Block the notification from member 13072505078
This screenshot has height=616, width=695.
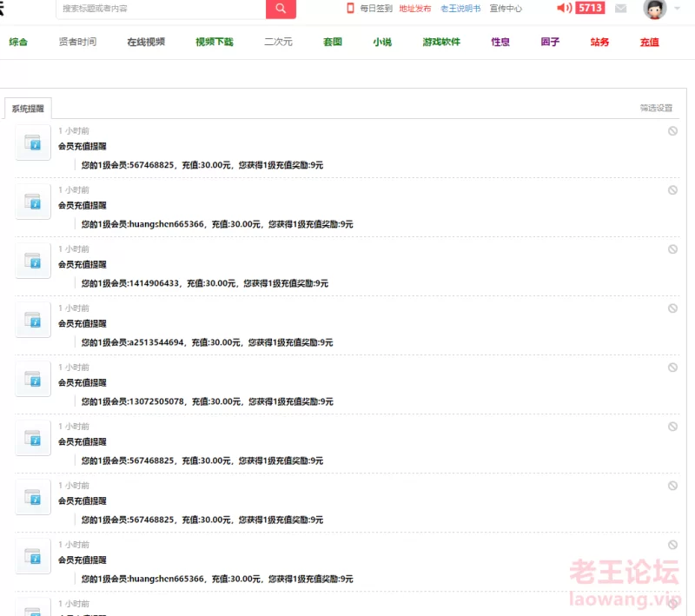pos(672,368)
